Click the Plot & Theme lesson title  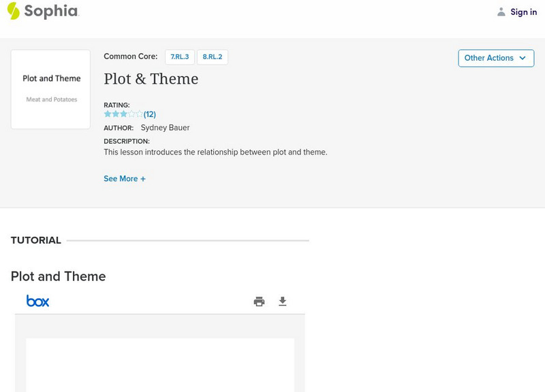[151, 79]
